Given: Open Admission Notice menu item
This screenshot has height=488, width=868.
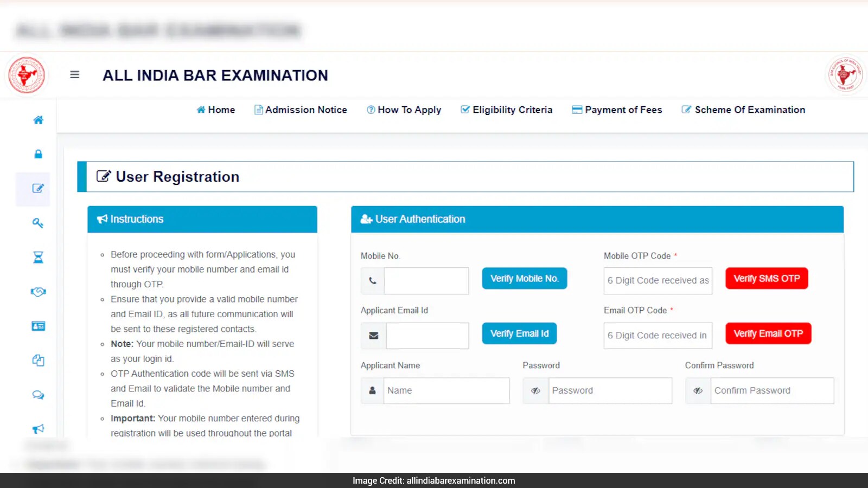Looking at the screenshot, I should tap(301, 110).
